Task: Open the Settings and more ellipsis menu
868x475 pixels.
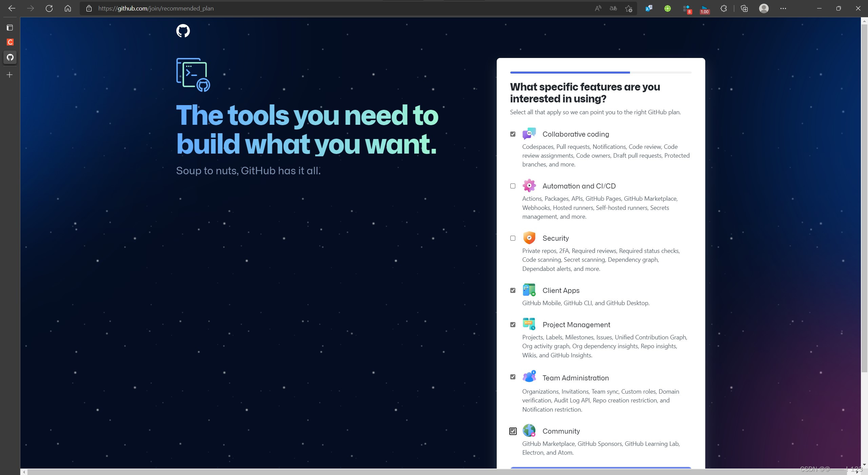Action: 783,8
